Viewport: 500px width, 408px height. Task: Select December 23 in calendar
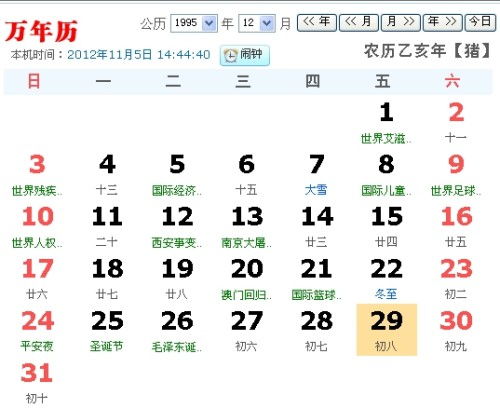point(456,279)
